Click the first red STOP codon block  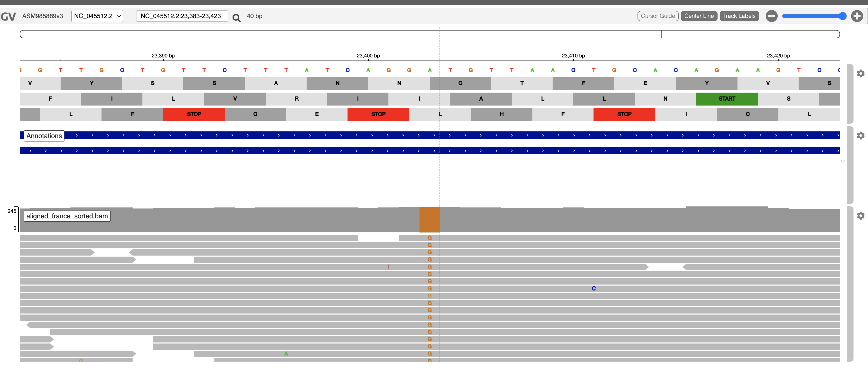click(194, 114)
